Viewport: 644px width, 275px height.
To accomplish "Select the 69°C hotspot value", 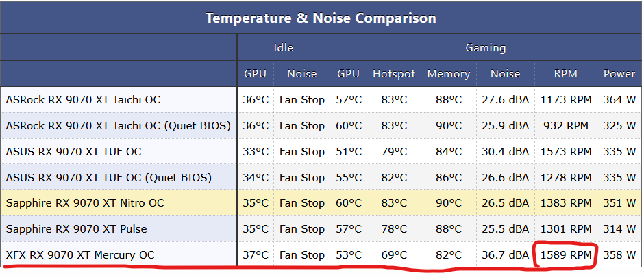I will pos(394,255).
